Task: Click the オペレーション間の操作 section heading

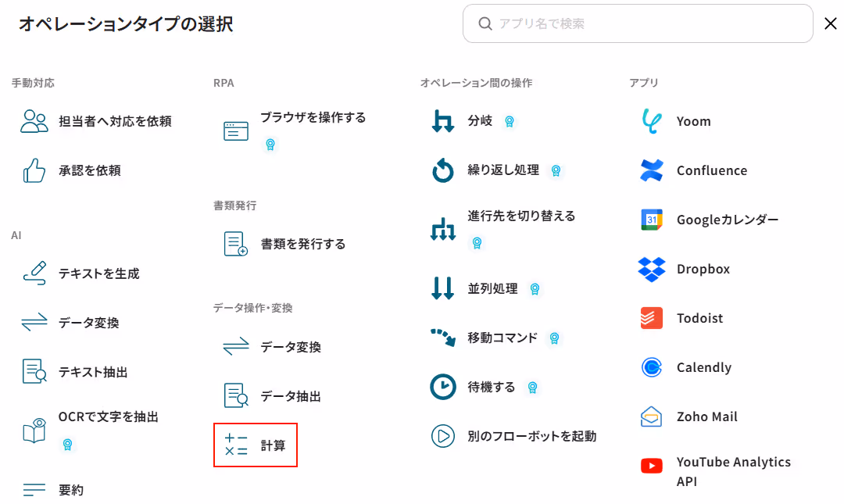Action: click(477, 83)
